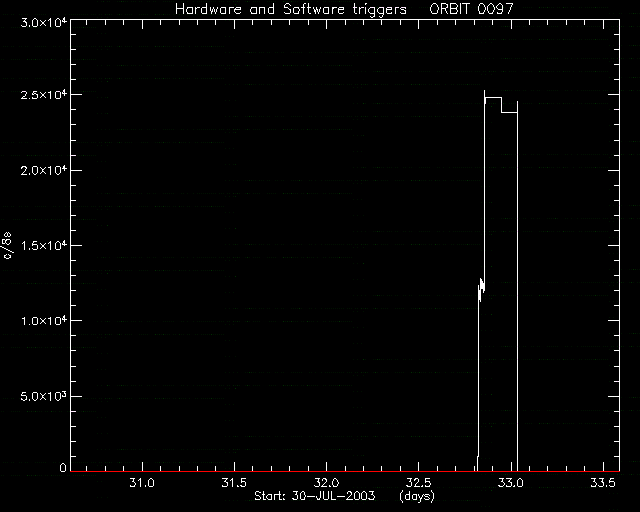The width and height of the screenshot is (640, 512).
Task: Click the x-axis label 33.5
Action: [x=603, y=483]
